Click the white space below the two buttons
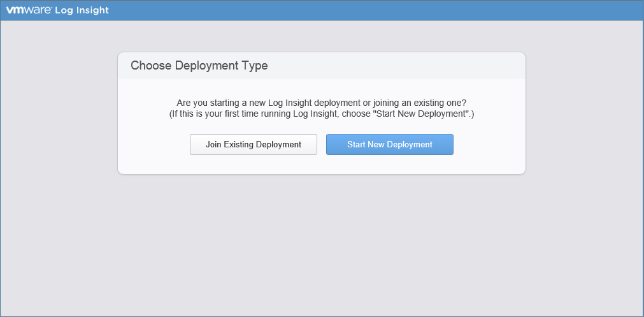 [321, 165]
